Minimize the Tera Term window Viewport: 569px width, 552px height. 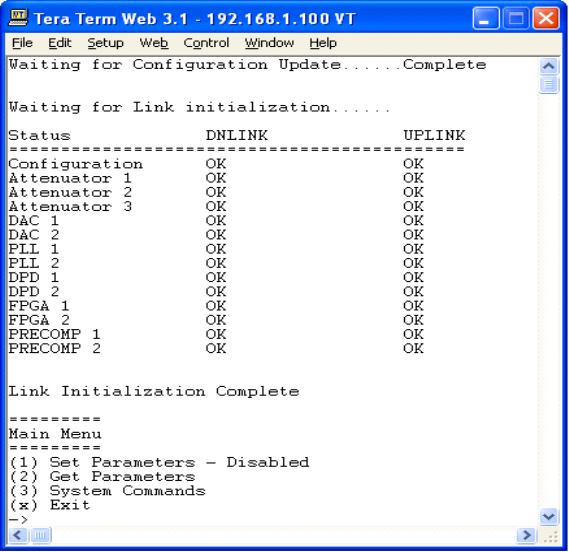pos(486,18)
